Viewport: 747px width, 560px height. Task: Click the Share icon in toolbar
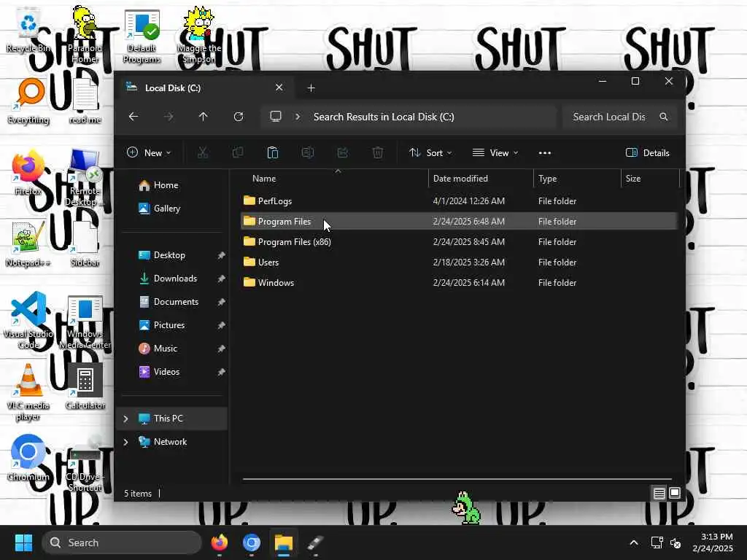point(343,152)
